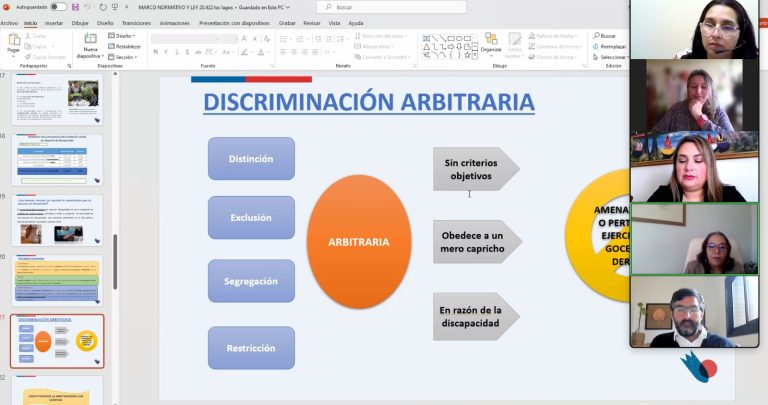This screenshot has width=768, height=405.
Task: Click the bottom participant video with bearded man
Action: (695, 311)
